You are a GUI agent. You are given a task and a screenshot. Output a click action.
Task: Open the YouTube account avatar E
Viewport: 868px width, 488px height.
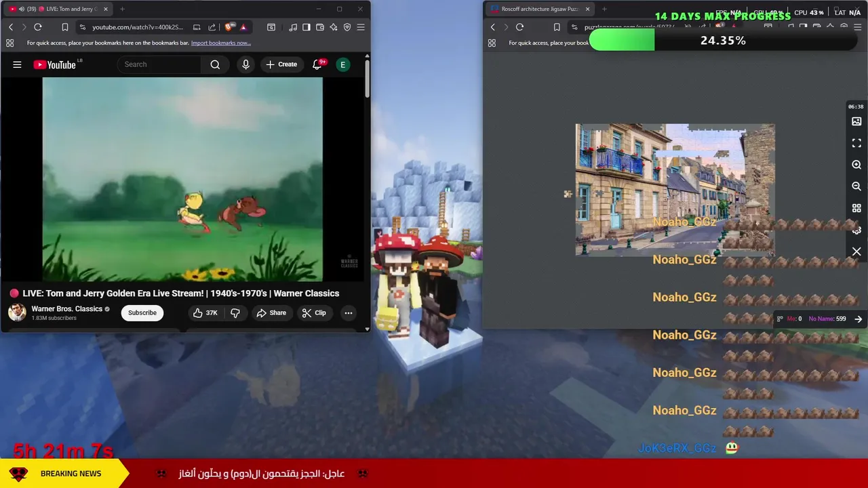point(342,64)
